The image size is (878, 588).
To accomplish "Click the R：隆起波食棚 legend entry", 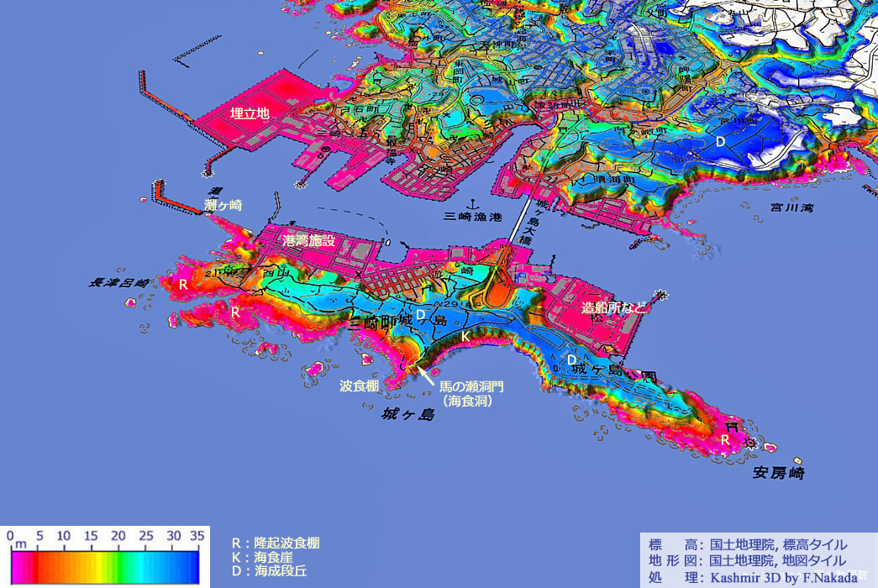I will [275, 543].
